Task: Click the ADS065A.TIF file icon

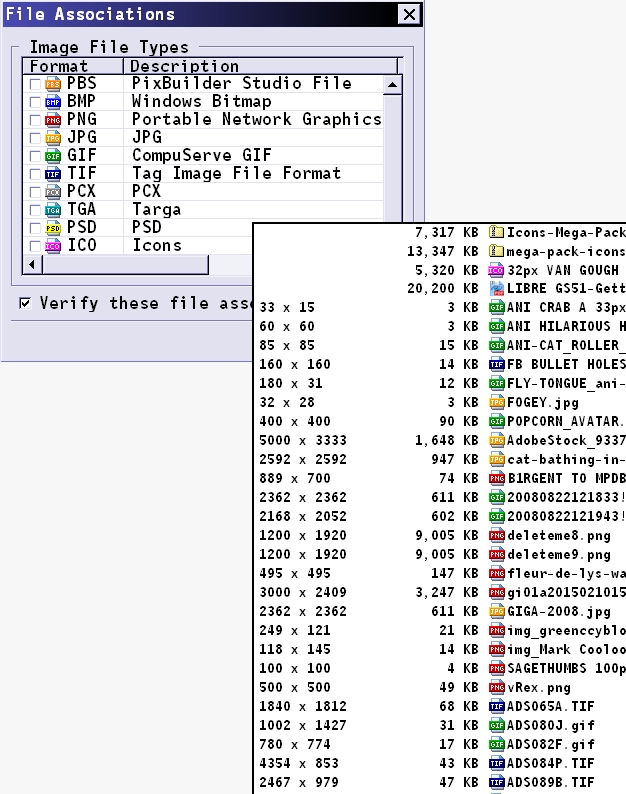Action: coord(496,706)
